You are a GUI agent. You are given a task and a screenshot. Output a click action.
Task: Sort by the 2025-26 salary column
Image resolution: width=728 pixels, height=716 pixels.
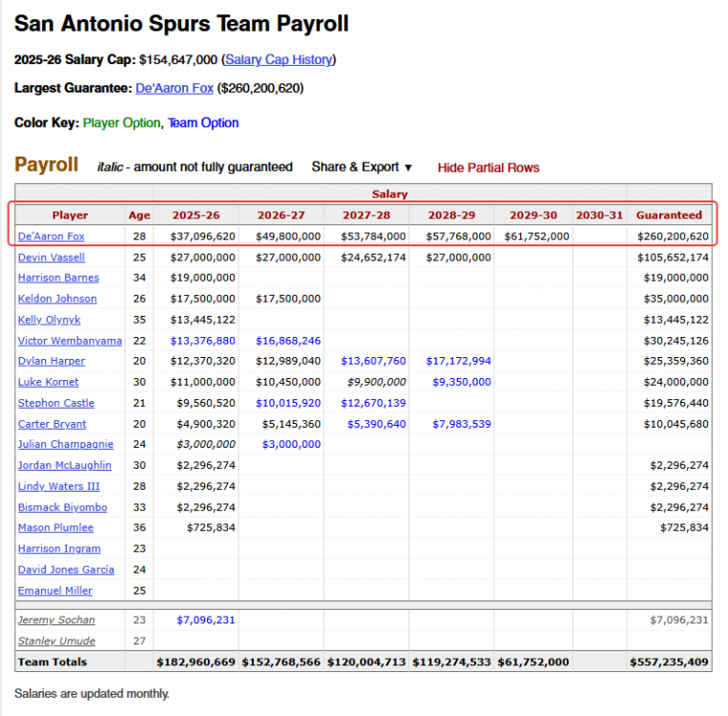(196, 215)
